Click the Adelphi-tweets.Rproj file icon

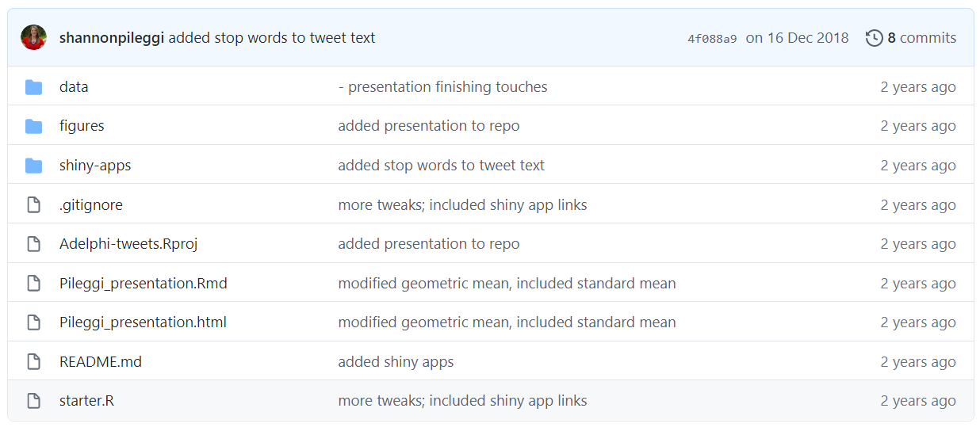click(x=33, y=244)
